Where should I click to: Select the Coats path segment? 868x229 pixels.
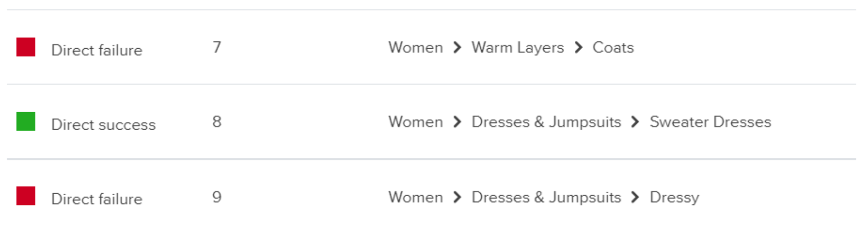[613, 48]
